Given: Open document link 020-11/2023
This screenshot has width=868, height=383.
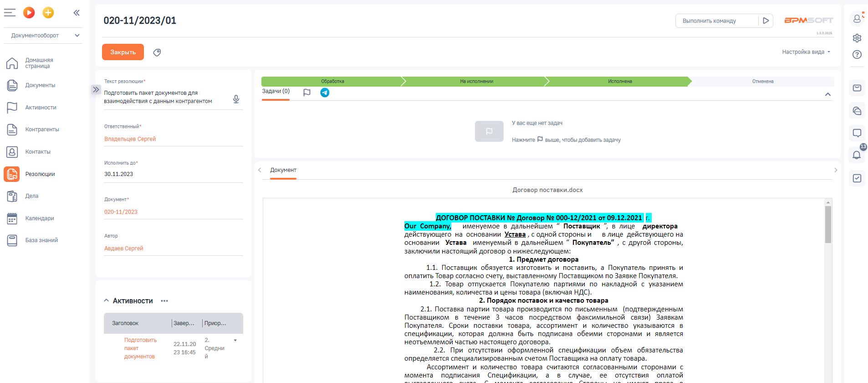Looking at the screenshot, I should coord(121,212).
